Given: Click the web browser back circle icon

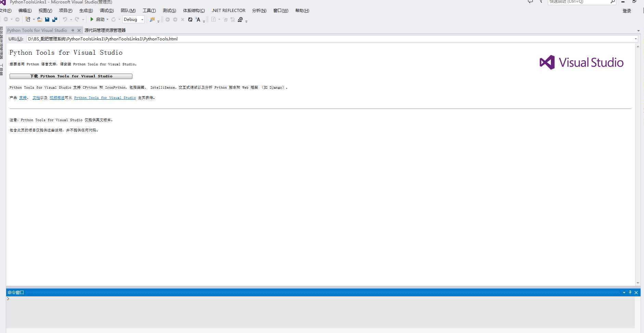Looking at the screenshot, I should point(168,20).
